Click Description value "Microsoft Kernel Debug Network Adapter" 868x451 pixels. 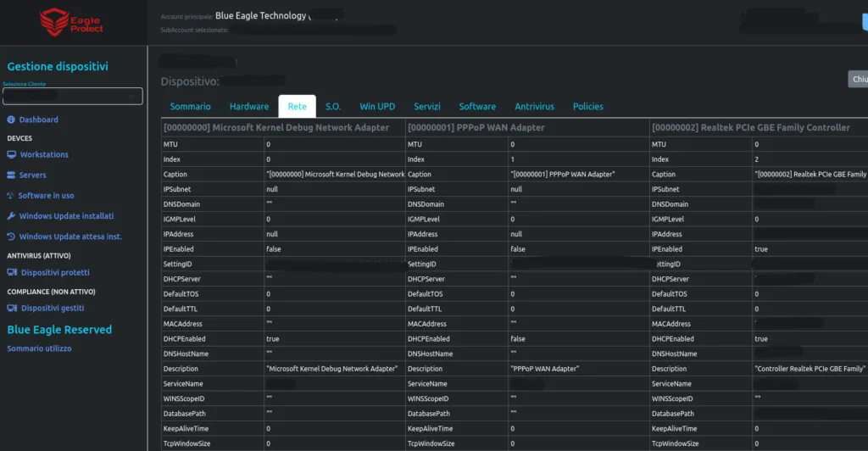pos(331,369)
